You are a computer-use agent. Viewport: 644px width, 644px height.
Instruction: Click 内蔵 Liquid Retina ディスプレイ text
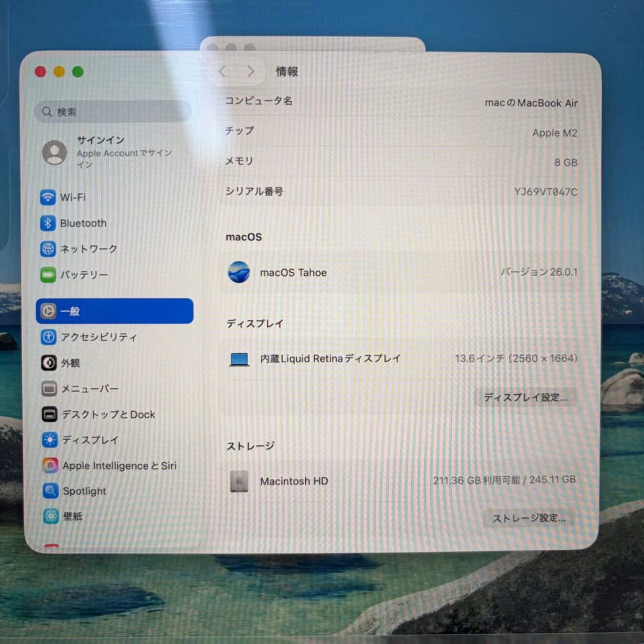tap(330, 359)
